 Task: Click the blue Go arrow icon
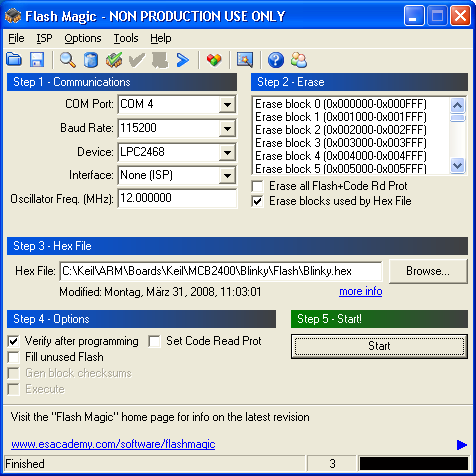[x=183, y=60]
